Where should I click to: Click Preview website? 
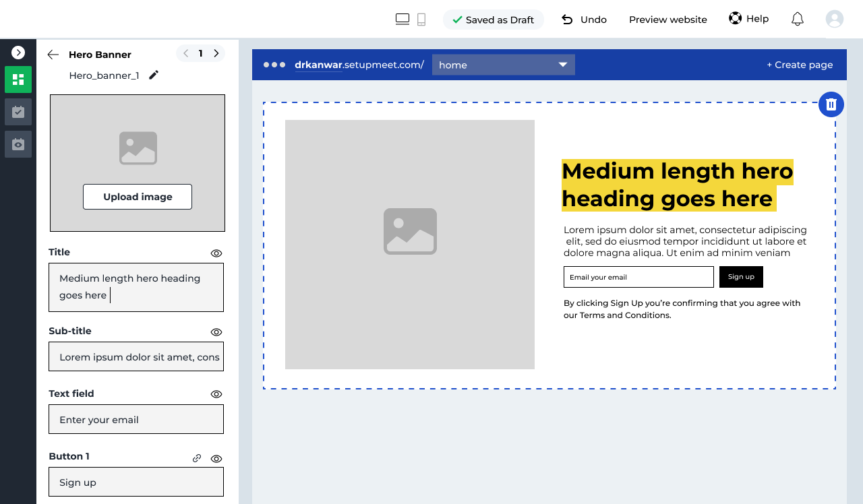pyautogui.click(x=667, y=20)
